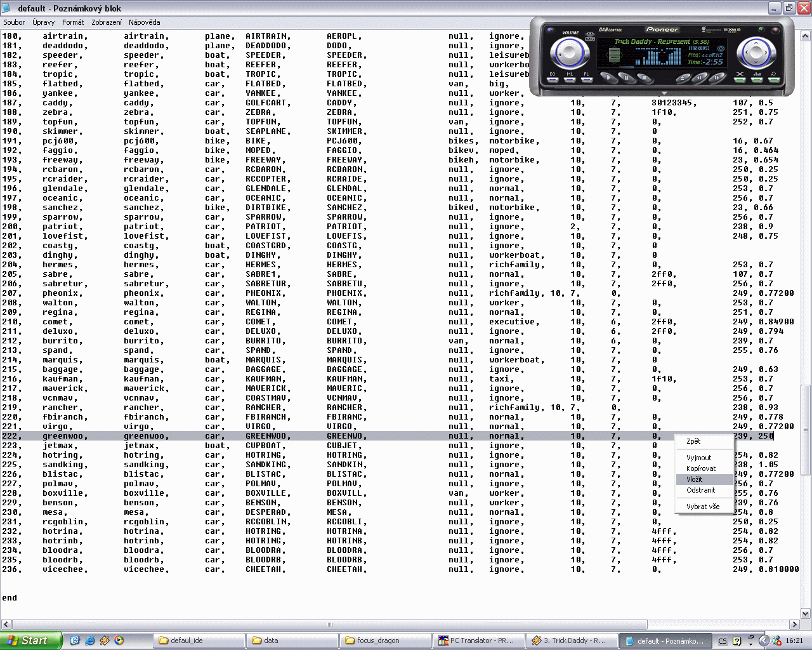Screen dimensions: 812x650
Task: Skip to the next track
Action: click(x=717, y=78)
